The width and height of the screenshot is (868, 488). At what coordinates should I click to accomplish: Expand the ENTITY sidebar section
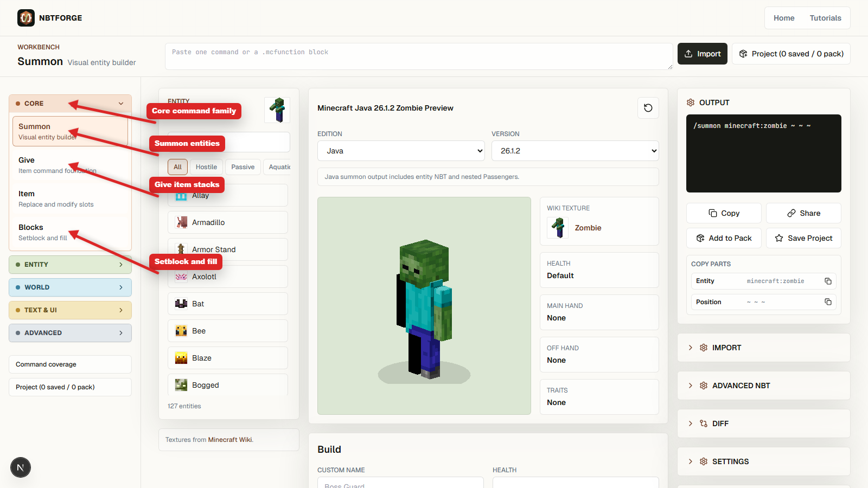[x=70, y=265]
